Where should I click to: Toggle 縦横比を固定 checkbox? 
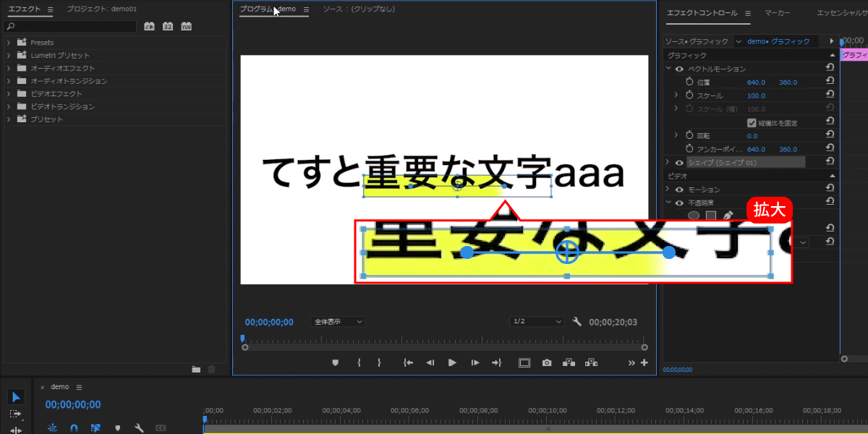click(x=752, y=122)
